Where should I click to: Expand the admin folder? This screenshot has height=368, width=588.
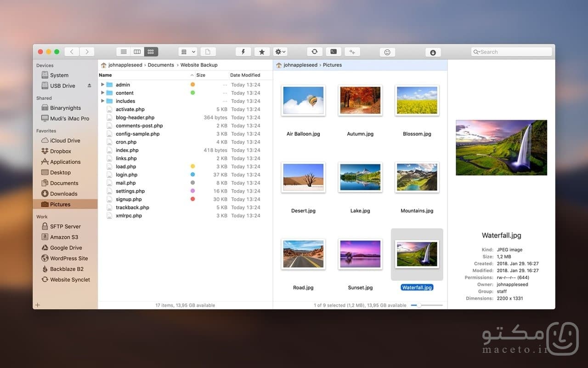pos(102,85)
